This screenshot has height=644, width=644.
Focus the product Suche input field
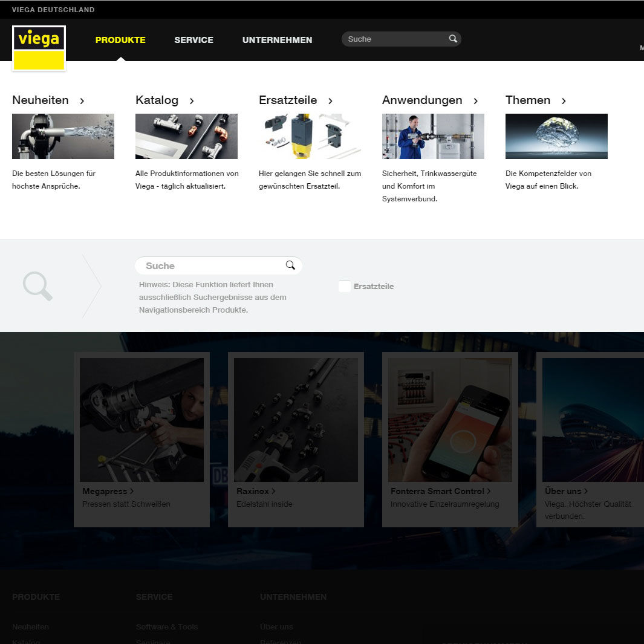point(218,265)
